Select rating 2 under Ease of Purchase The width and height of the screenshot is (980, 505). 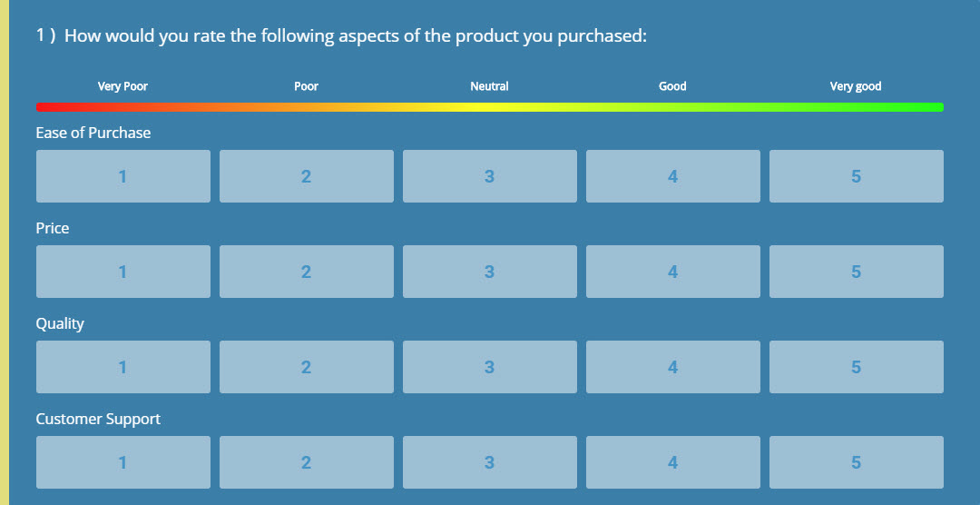pos(307,176)
